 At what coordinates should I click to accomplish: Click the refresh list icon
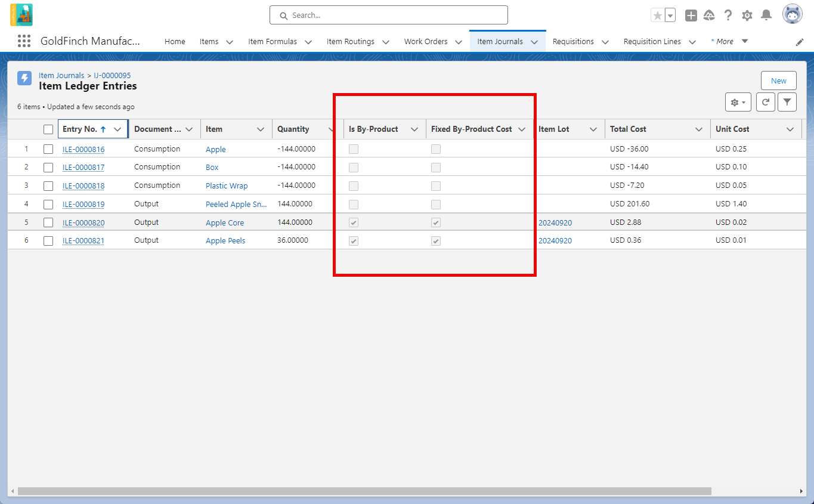pyautogui.click(x=766, y=102)
